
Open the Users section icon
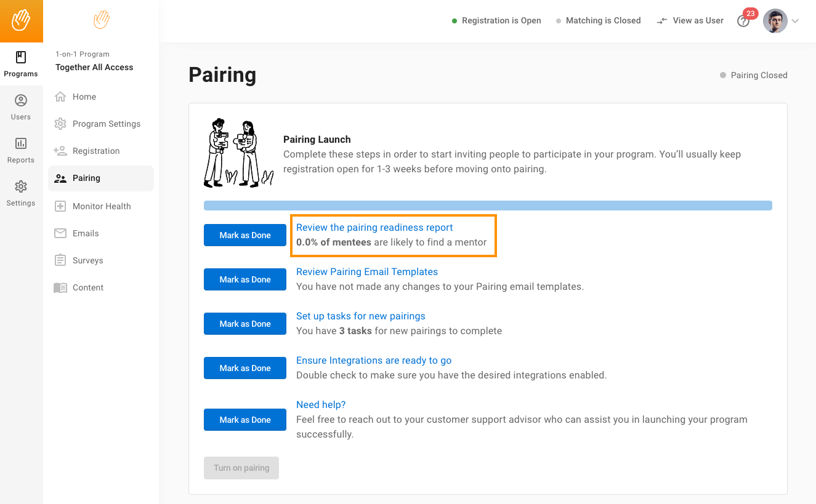point(21,100)
